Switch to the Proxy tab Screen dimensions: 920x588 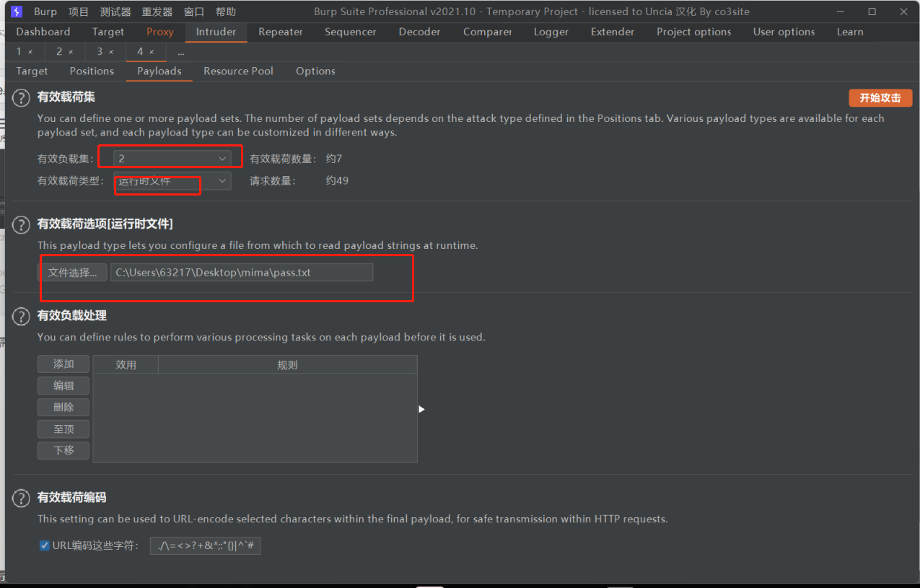pos(160,32)
